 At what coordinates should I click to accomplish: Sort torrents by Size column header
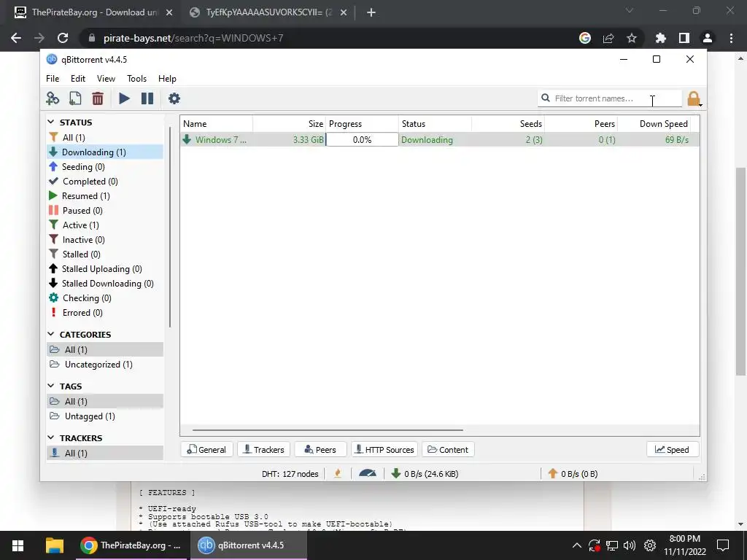point(289,124)
